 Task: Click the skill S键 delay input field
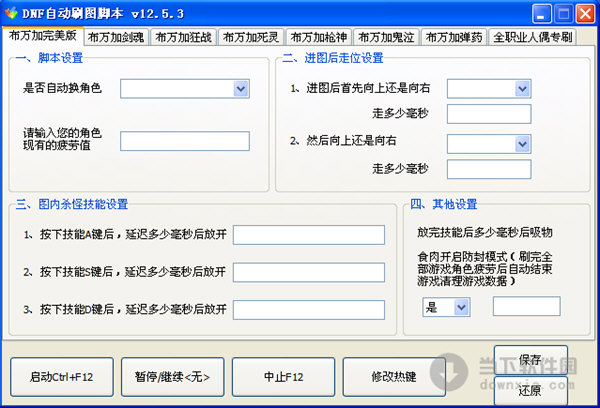309,272
